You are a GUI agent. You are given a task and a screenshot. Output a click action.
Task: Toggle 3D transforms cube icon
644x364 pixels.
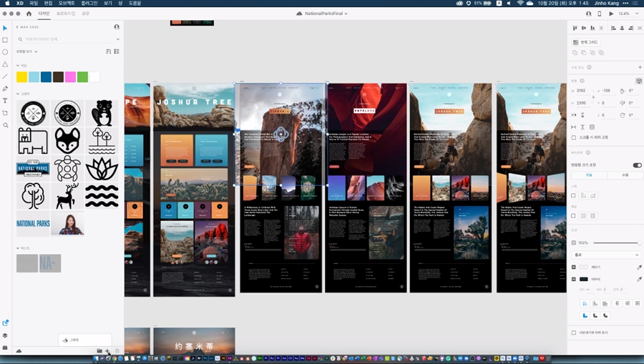[639, 81]
